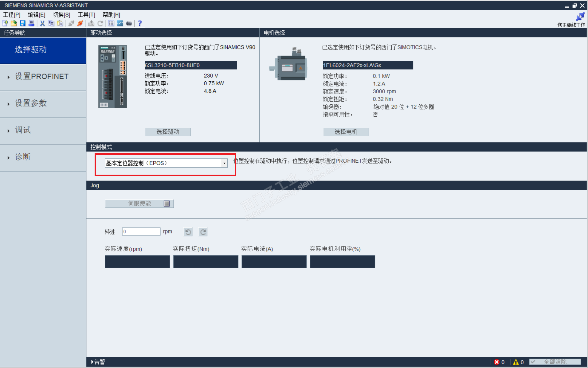Click the 实际电机利用率(%) display box
This screenshot has width=588, height=368.
point(343,261)
